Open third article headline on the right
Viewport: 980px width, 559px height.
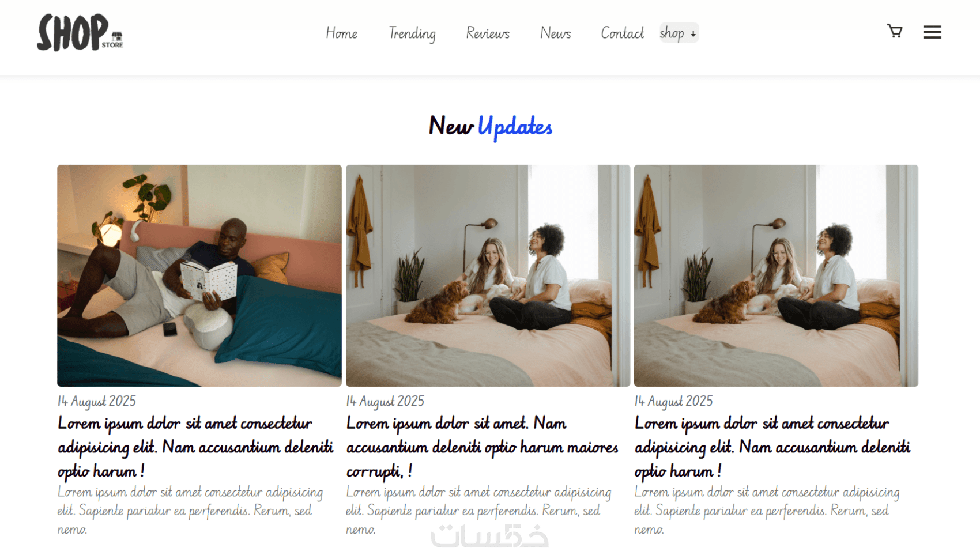tap(772, 447)
